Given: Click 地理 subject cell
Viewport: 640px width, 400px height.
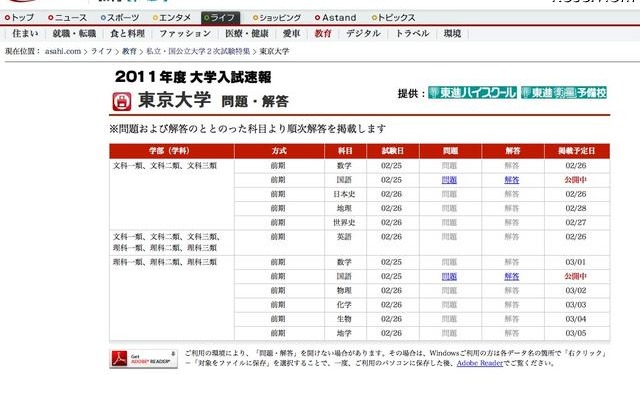Looking at the screenshot, I should tap(344, 209).
